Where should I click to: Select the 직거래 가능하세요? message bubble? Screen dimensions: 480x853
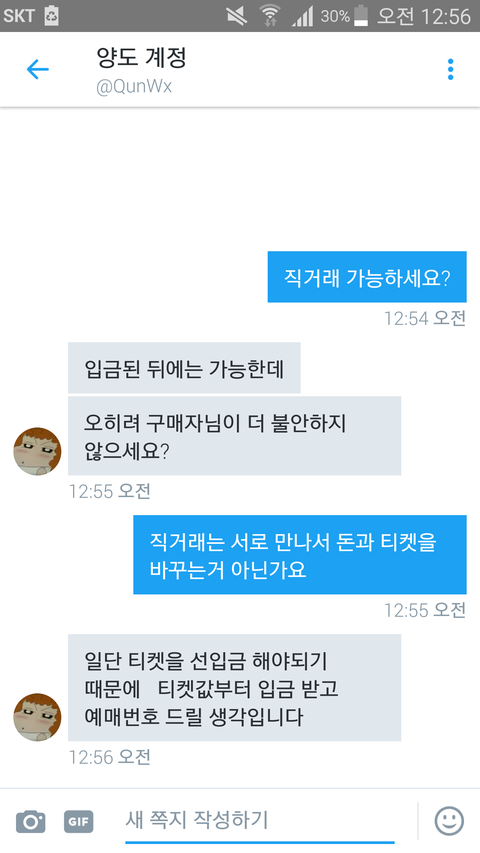pos(367,277)
